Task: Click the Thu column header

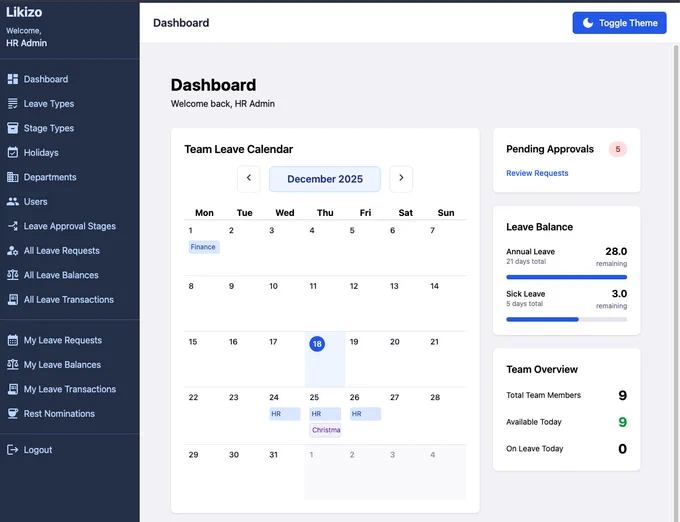Action: pos(325,213)
